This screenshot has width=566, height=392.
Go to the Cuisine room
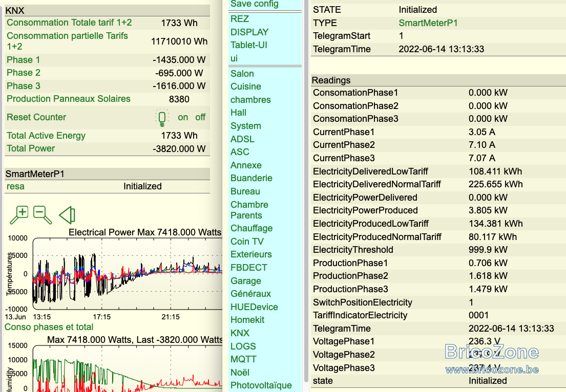(x=246, y=86)
